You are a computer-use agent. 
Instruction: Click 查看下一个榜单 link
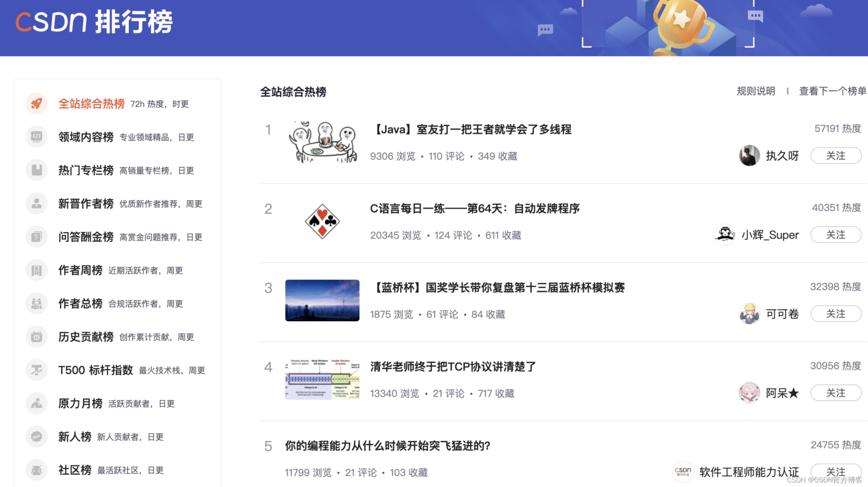[832, 91]
